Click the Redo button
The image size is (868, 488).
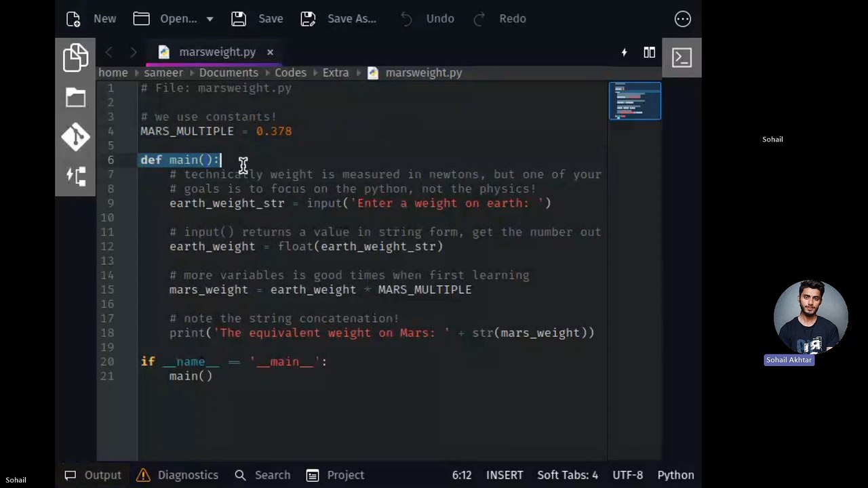point(499,19)
